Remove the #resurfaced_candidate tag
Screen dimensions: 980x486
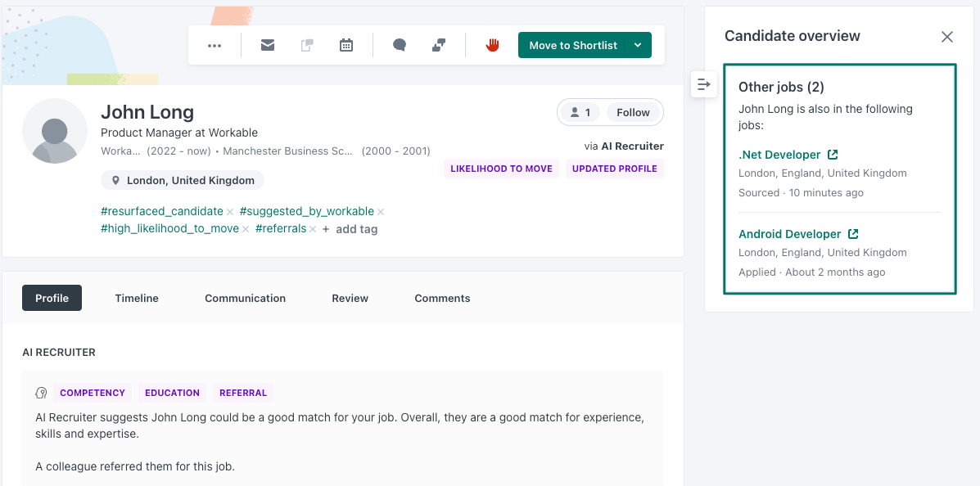point(230,211)
